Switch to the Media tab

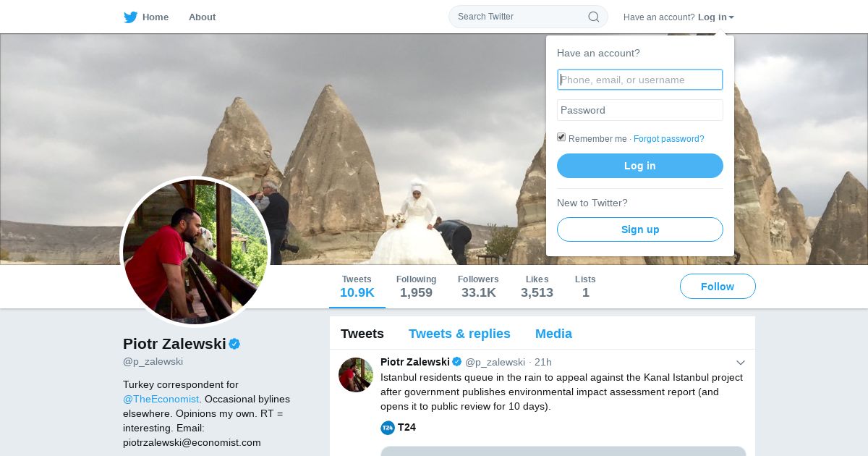pos(553,334)
